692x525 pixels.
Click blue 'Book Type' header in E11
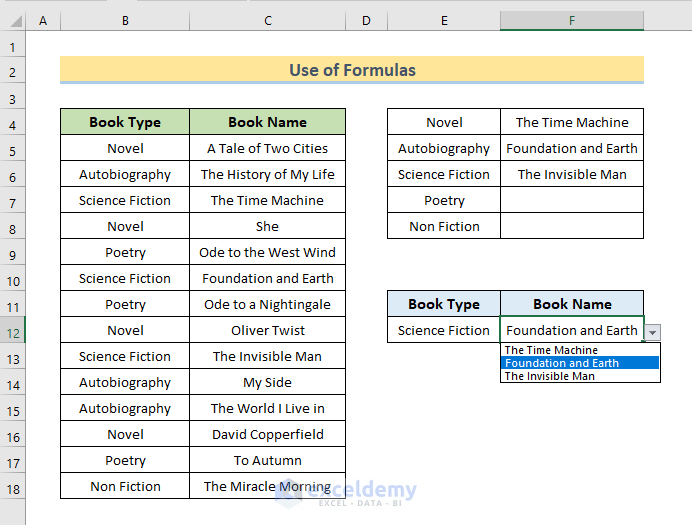444,304
